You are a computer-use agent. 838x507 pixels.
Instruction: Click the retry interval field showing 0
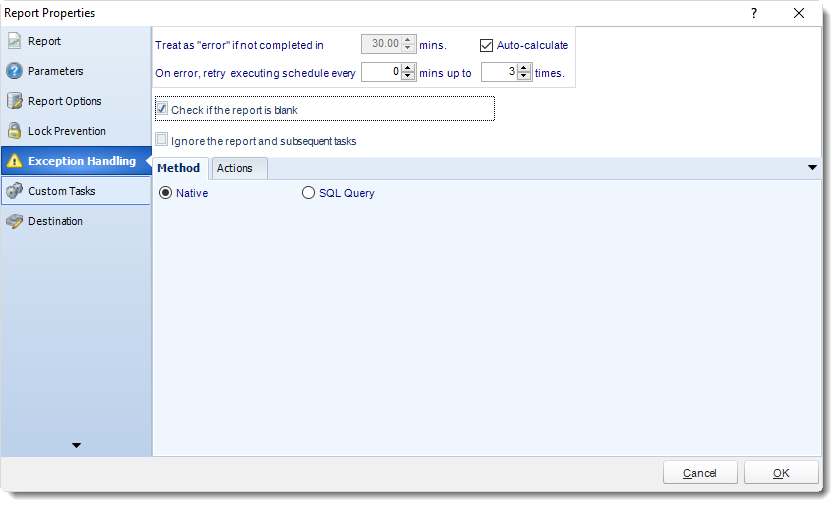(382, 72)
